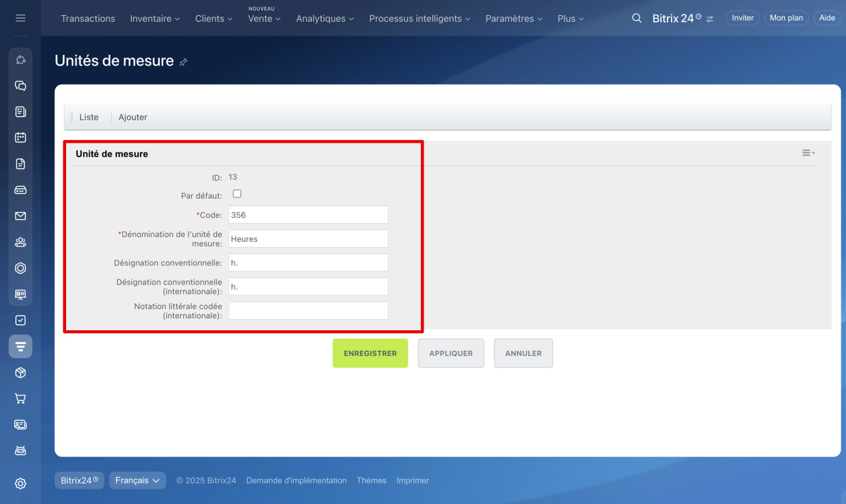Viewport: 846px width, 504px height.
Task: Expand the Clients menu
Action: [213, 18]
